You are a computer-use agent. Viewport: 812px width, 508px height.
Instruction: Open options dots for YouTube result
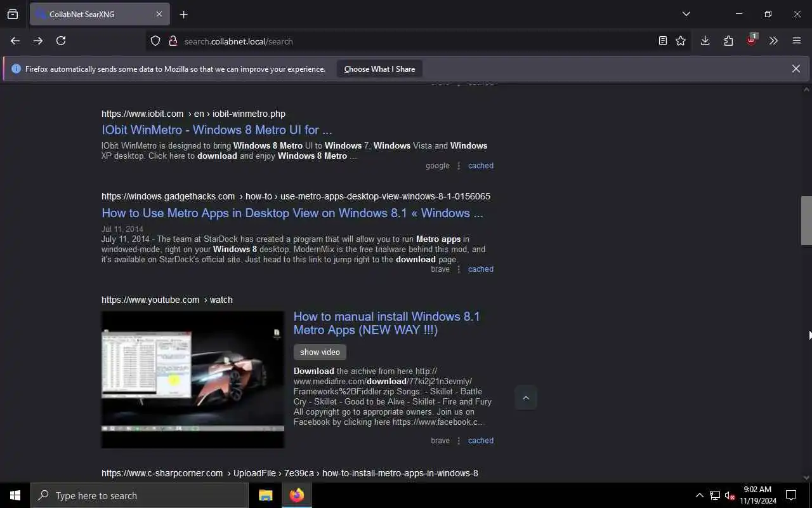point(459,440)
